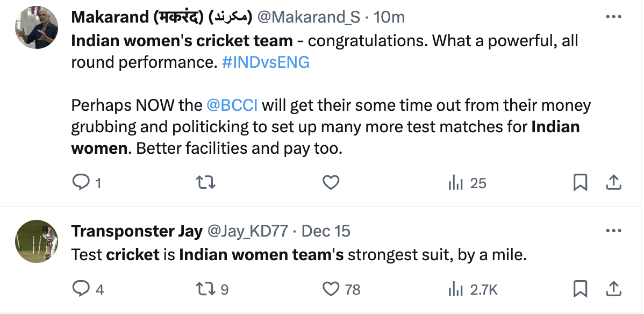
Task: Retweet Transponster Jay's tweet
Action: [x=206, y=289]
